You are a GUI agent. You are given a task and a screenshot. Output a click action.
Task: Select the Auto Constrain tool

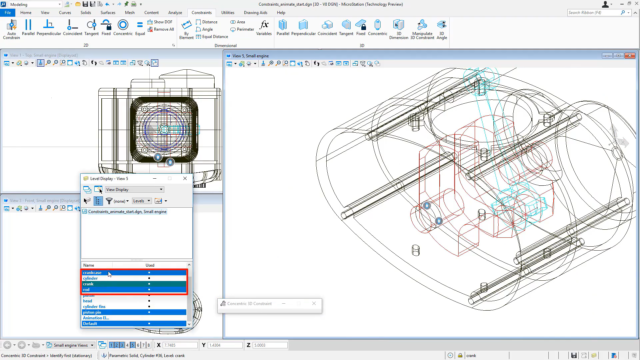click(11, 29)
